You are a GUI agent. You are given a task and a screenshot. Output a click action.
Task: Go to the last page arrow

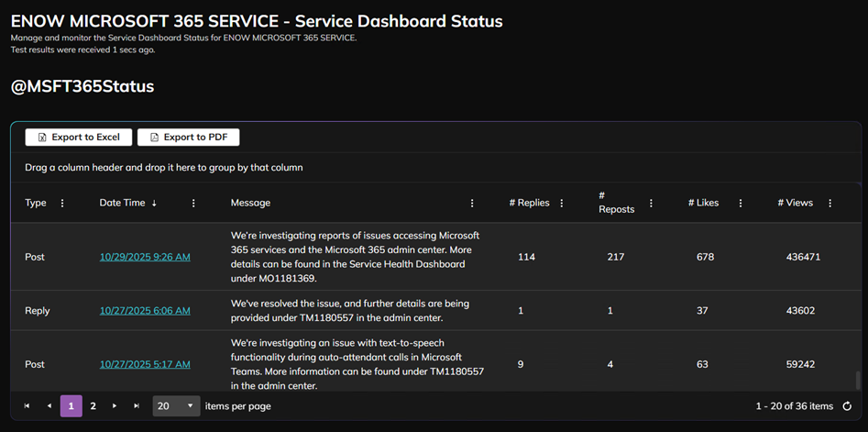tap(137, 406)
